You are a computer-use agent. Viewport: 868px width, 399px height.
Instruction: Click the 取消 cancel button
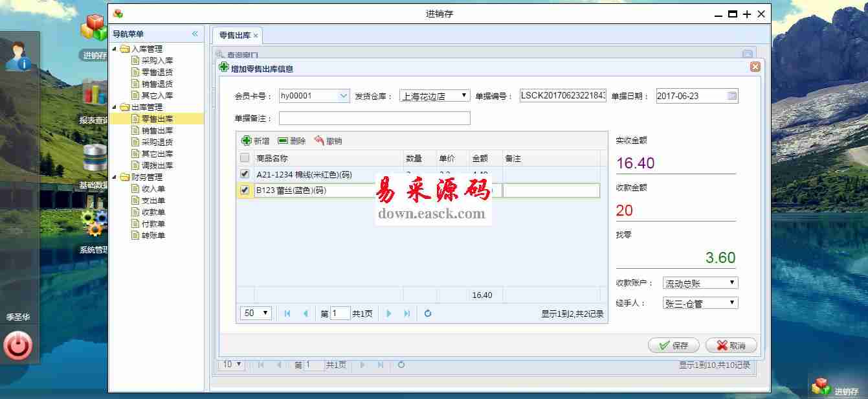click(x=731, y=345)
